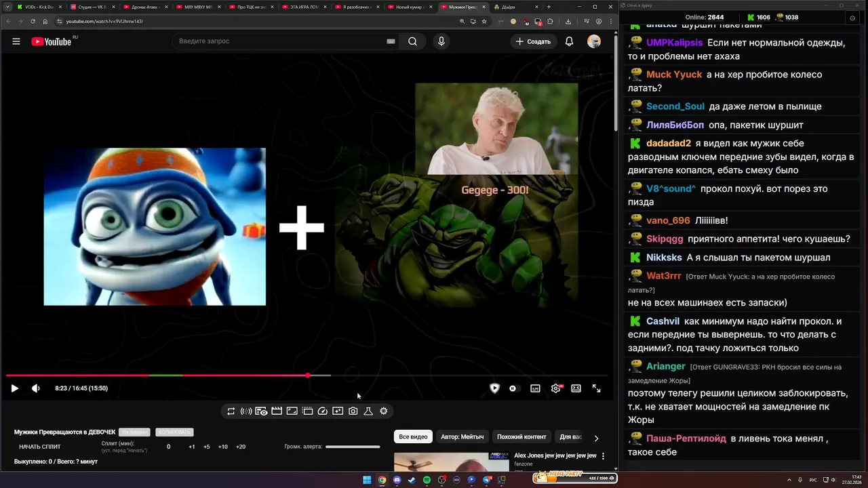Screen dimensions: 868x488
Task: Open Discord from the taskbar
Action: pos(397,480)
